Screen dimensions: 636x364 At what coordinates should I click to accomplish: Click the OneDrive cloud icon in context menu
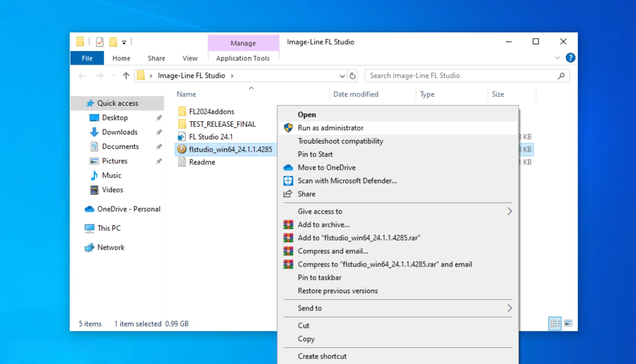point(288,167)
